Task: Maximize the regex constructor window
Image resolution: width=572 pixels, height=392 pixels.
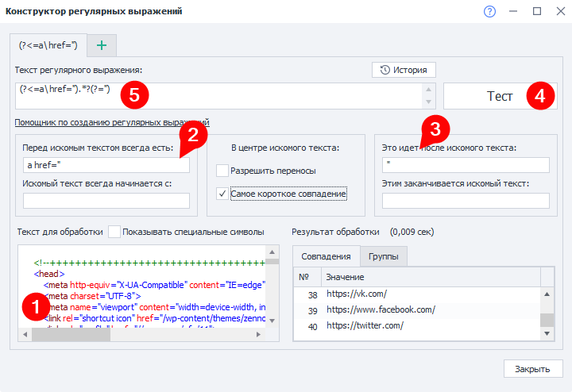Action: pos(537,11)
